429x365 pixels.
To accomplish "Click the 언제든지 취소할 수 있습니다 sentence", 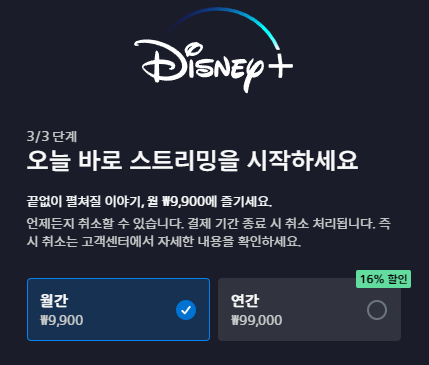I will point(105,223).
